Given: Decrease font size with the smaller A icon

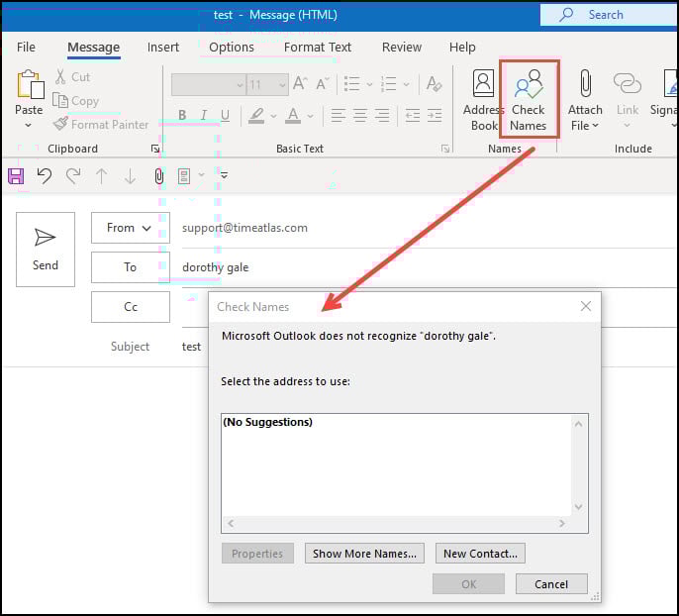Looking at the screenshot, I should click(323, 83).
